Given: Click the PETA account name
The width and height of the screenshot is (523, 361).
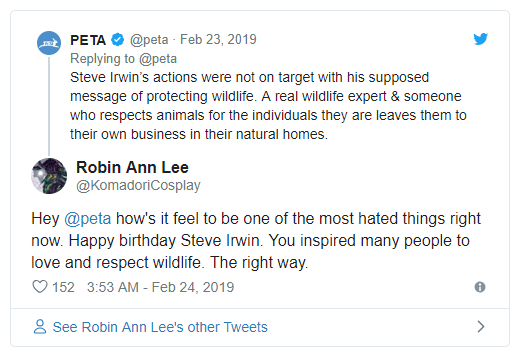Looking at the screenshot, I should 88,40.
